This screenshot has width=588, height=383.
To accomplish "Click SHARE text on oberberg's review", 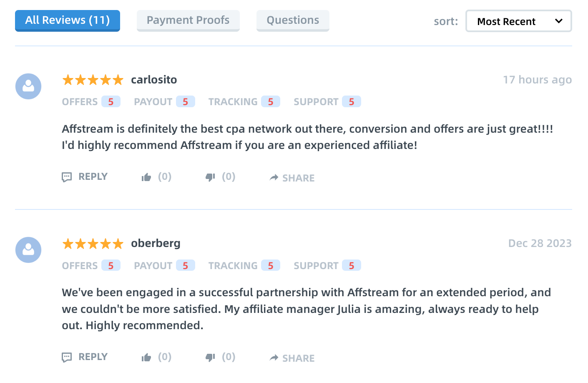I will [299, 358].
